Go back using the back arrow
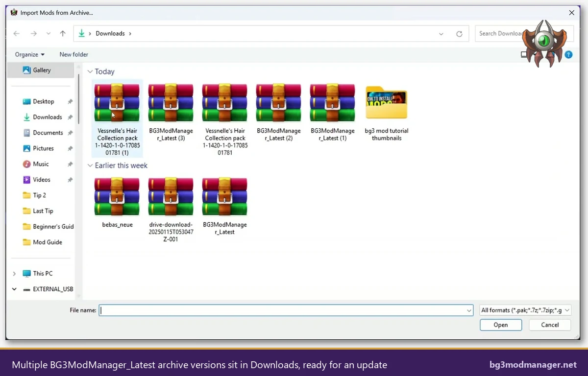588x376 pixels. 17,34
